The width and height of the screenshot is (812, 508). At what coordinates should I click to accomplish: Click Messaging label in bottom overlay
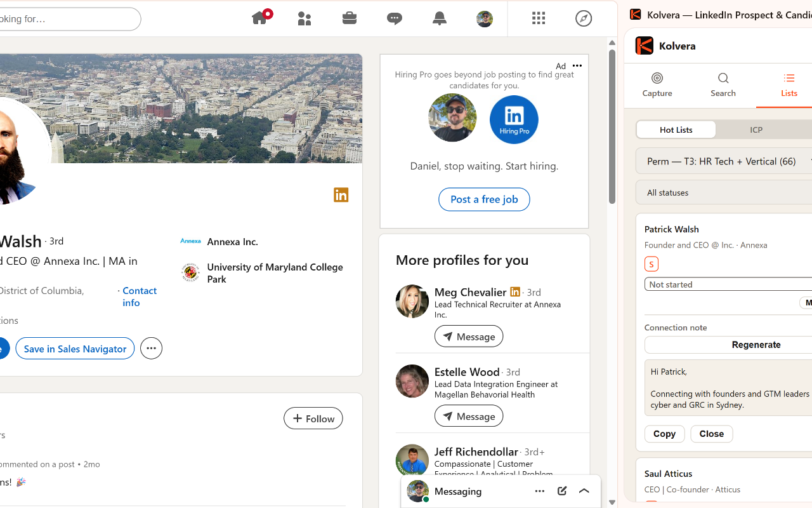pyautogui.click(x=458, y=491)
